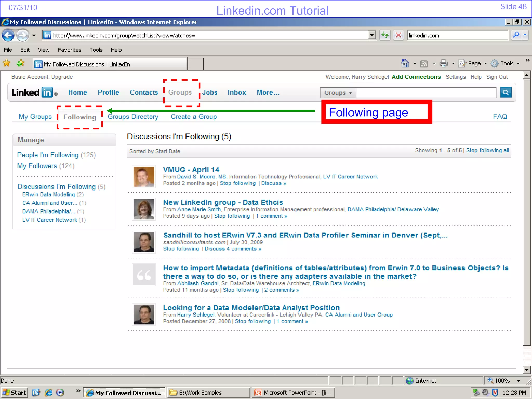
Task: Open the E:\Work Samples taskbar window
Action: point(208,393)
